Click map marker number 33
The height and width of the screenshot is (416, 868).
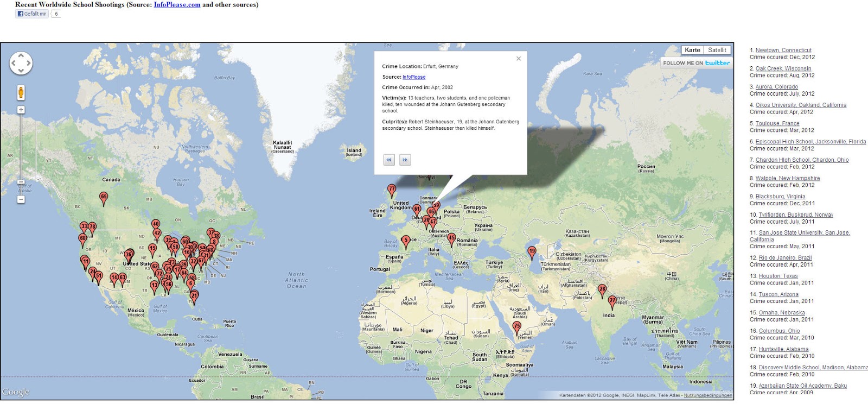click(x=84, y=228)
